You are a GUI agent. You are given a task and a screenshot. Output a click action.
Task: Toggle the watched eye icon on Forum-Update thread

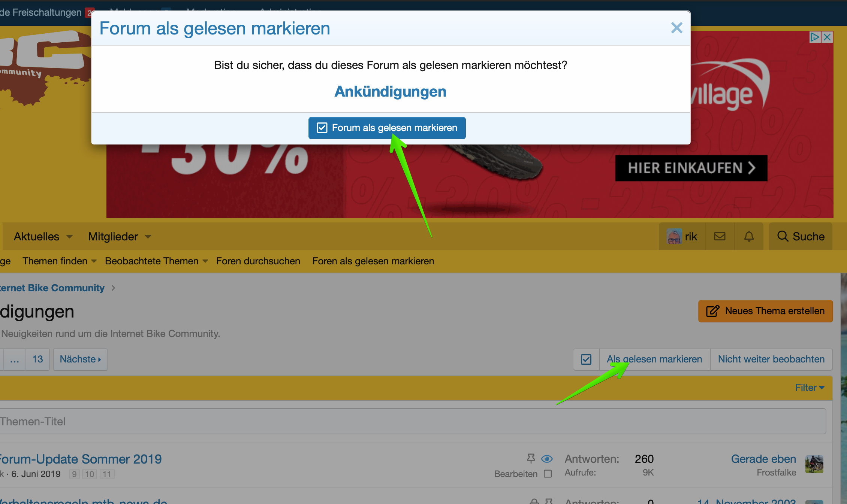pos(547,458)
